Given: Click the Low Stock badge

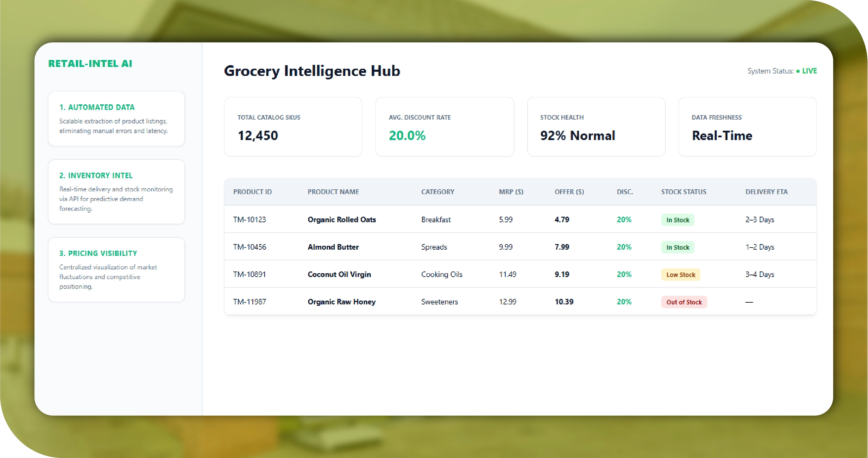Looking at the screenshot, I should point(681,275).
